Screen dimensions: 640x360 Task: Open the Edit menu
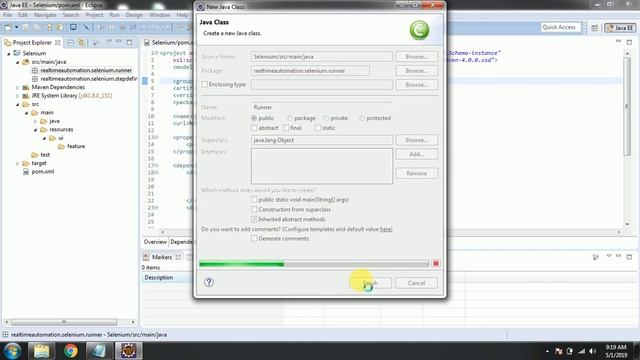[x=23, y=15]
